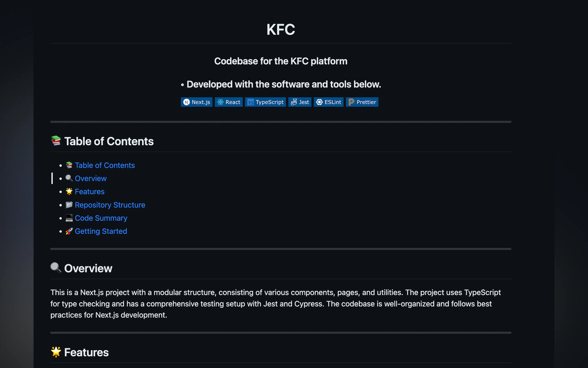Viewport: 588px width, 368px height.
Task: Click the Overview section heading
Action: click(x=88, y=268)
